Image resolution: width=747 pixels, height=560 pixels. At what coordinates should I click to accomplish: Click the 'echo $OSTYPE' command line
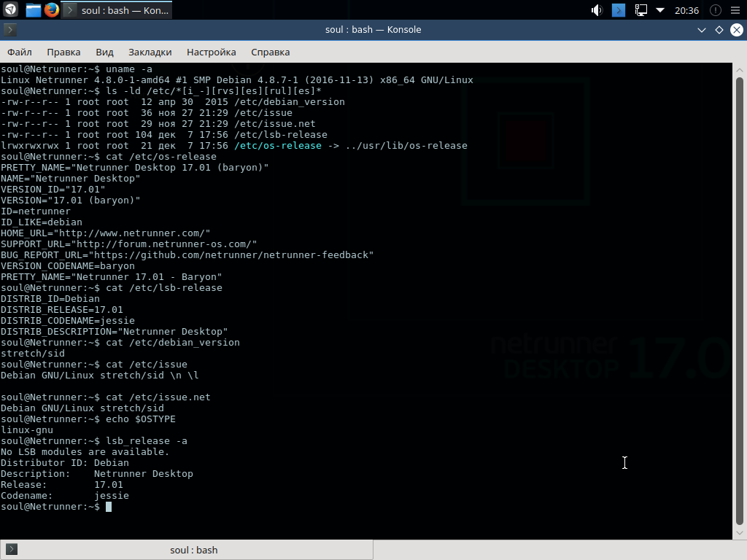pyautogui.click(x=88, y=419)
